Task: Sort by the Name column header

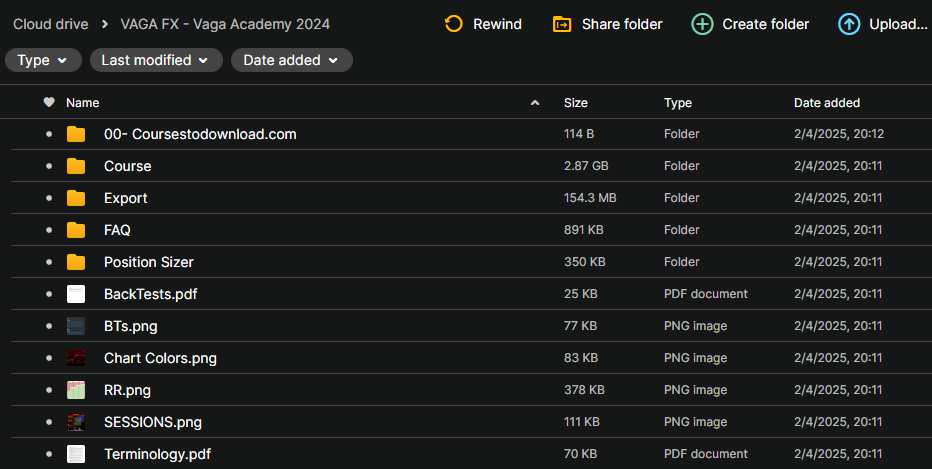Action: 83,103
